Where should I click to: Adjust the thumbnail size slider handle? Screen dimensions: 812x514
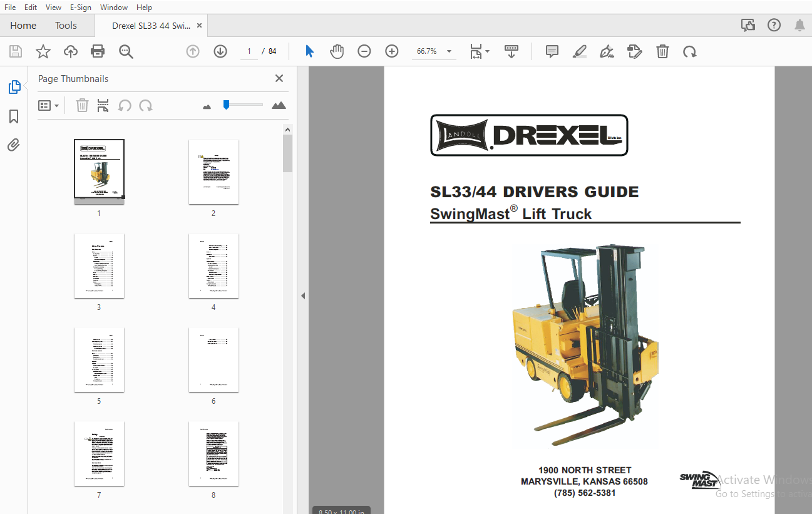(226, 105)
